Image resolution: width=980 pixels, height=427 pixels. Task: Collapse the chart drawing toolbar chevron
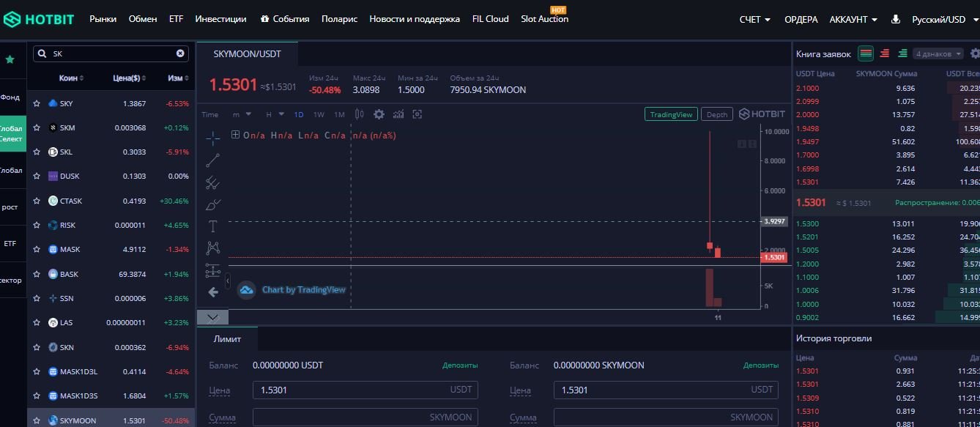[212, 317]
